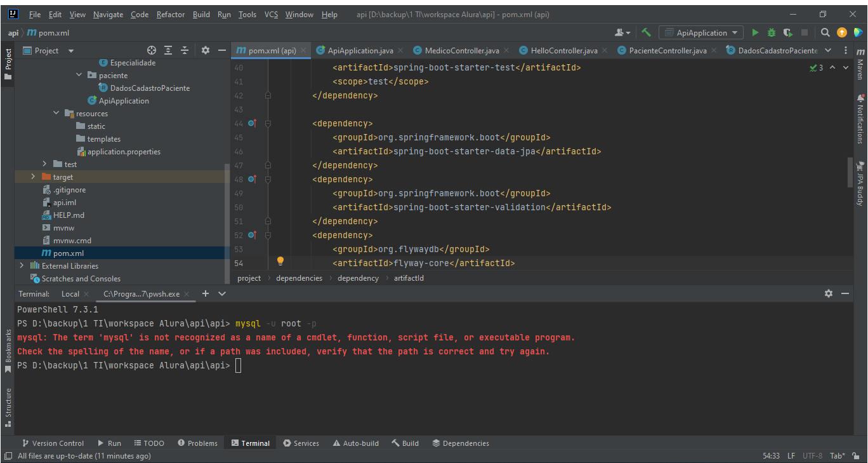Start debugging with the bug icon

(x=772, y=32)
